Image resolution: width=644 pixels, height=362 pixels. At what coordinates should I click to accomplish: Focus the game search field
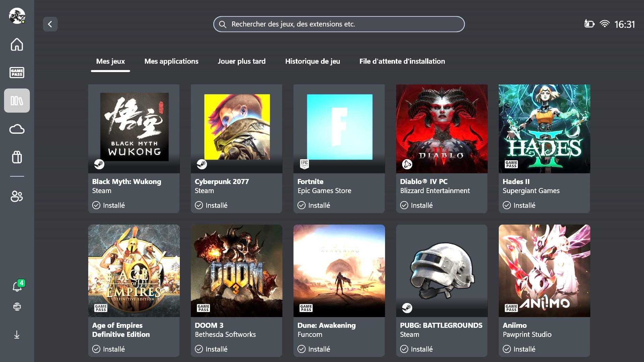click(x=339, y=24)
